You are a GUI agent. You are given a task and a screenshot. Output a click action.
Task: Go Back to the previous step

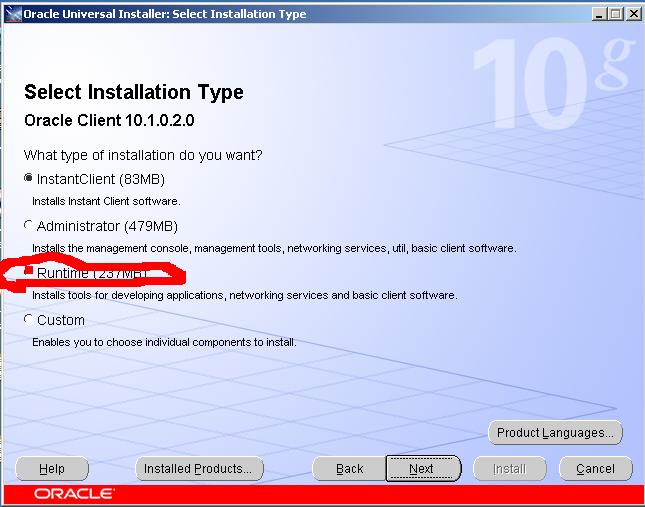tap(349, 468)
